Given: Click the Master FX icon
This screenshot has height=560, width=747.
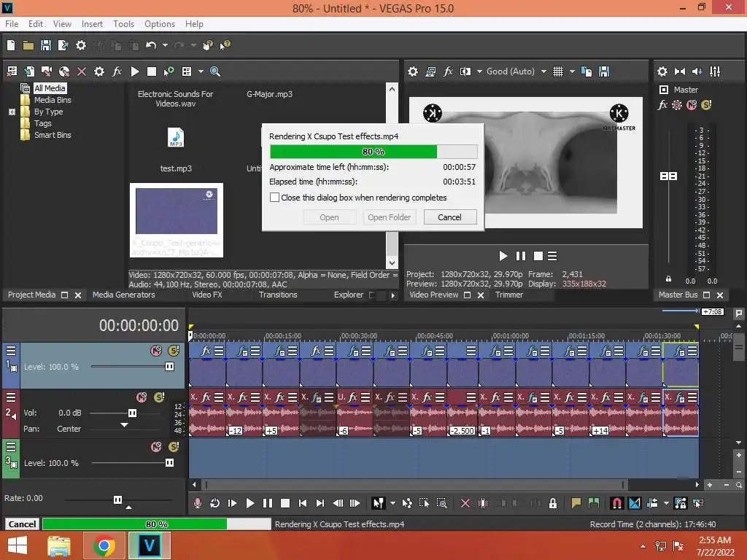Looking at the screenshot, I should (x=662, y=105).
